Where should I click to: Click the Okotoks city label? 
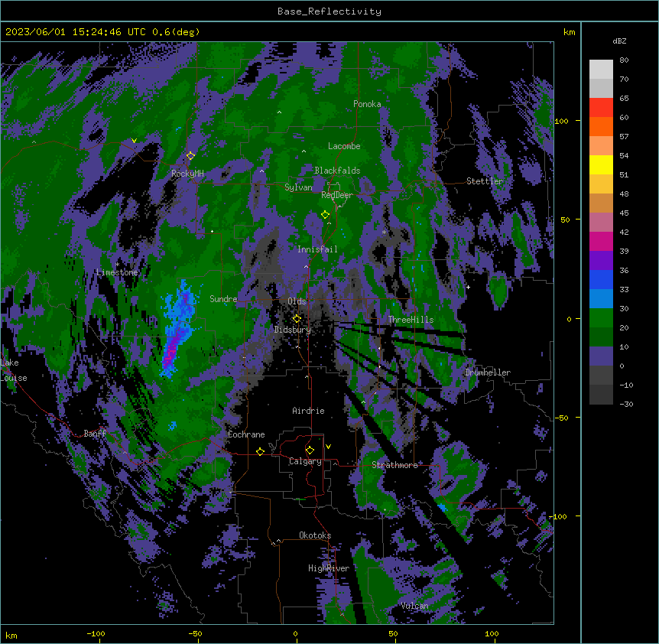click(x=315, y=535)
